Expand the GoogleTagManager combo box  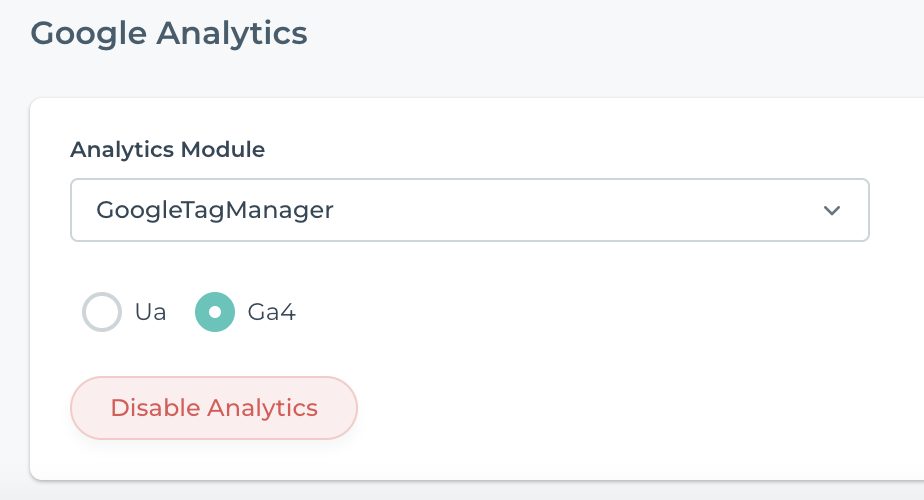coord(469,210)
